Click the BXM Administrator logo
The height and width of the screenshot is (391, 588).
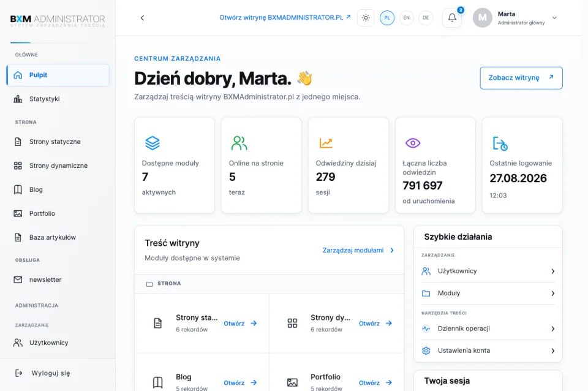[58, 20]
